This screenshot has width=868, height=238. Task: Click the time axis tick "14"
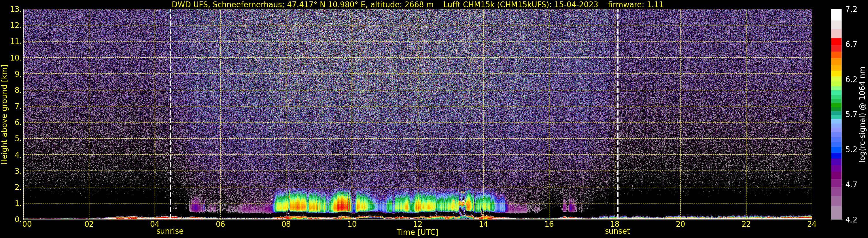tap(483, 224)
